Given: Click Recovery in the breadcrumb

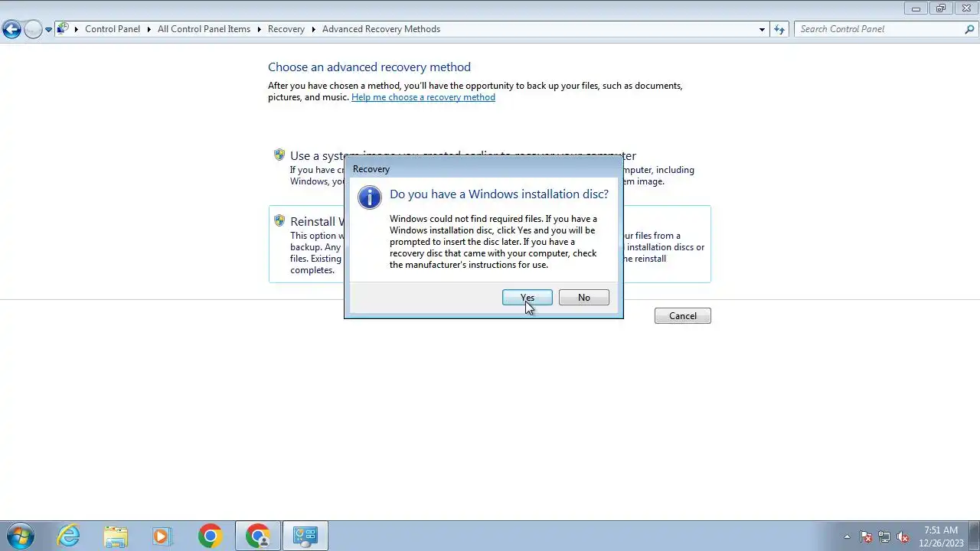Looking at the screenshot, I should pos(286,29).
